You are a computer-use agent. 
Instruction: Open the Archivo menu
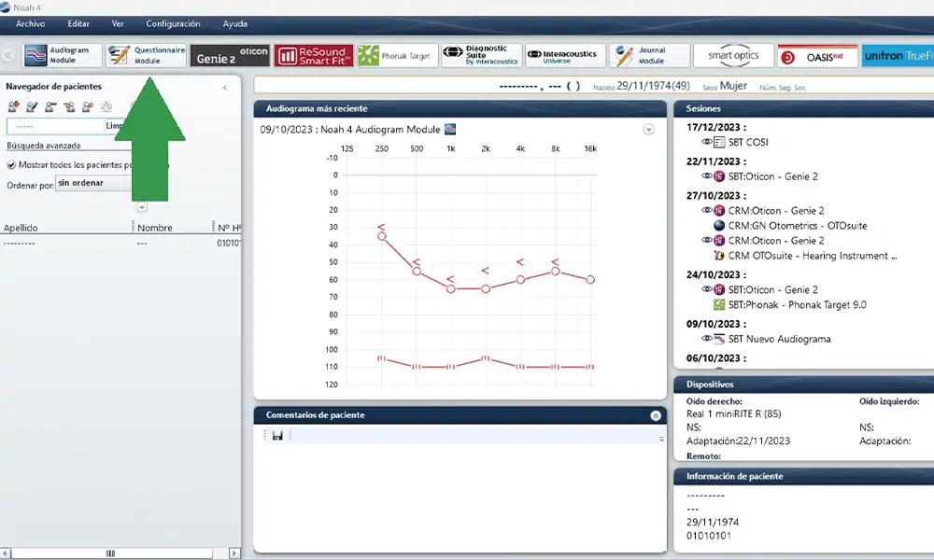click(31, 24)
